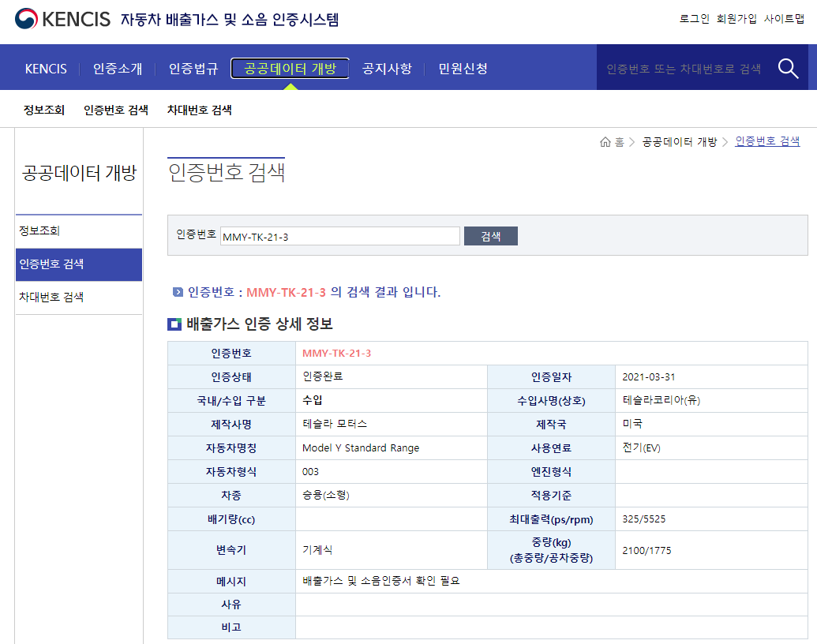Click the 인증번호 검색 breadcrumb link
Image resolution: width=817 pixels, height=644 pixels.
pyautogui.click(x=767, y=141)
